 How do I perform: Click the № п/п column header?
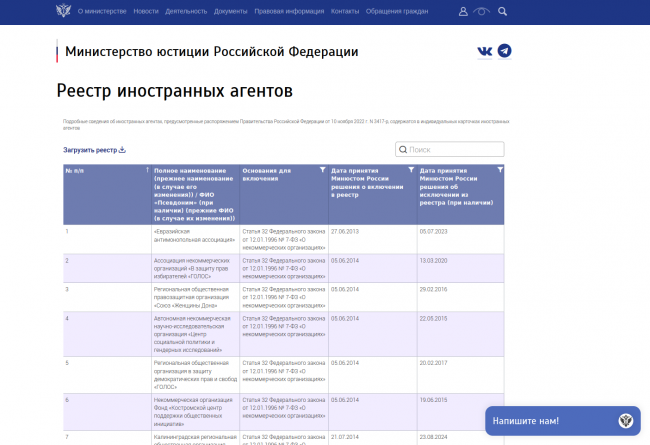[x=107, y=195]
